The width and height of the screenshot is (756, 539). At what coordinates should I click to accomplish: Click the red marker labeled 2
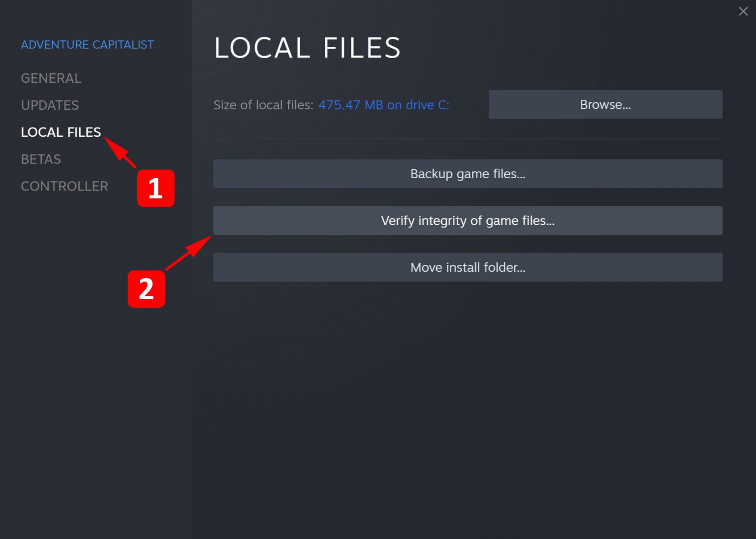[147, 290]
